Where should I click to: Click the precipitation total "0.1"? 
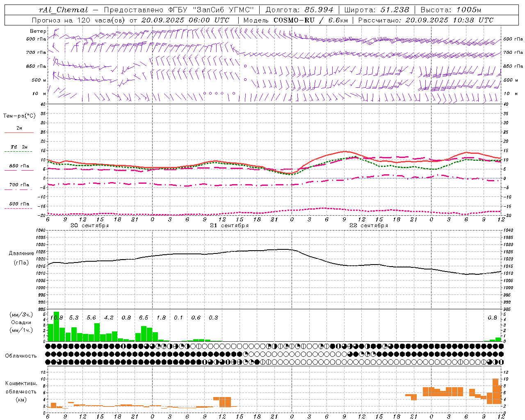(178, 318)
